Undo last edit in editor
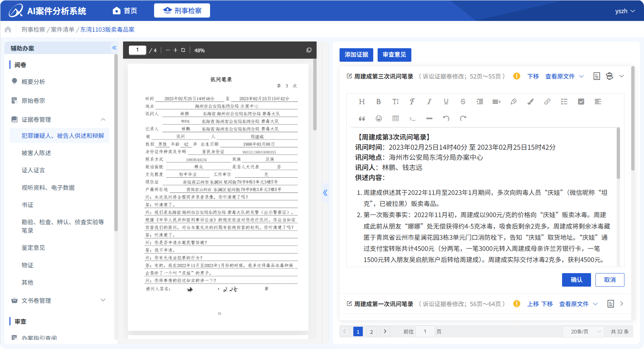Image resolution: width=644 pixels, height=349 pixels. pyautogui.click(x=446, y=118)
